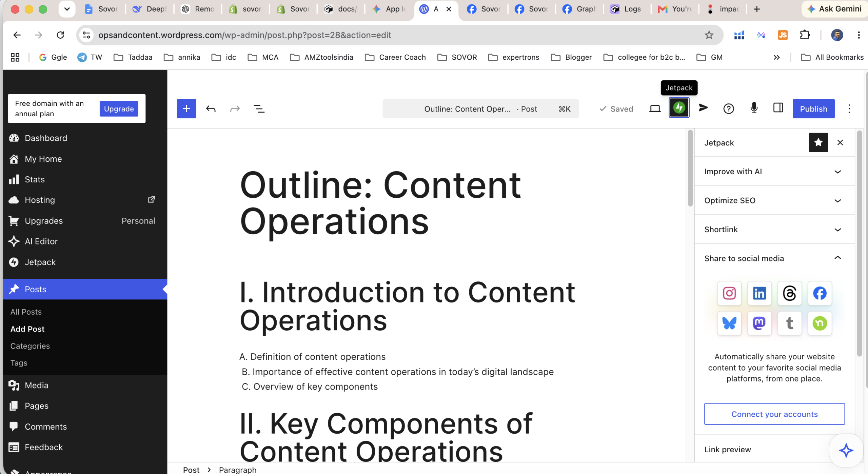The image size is (868, 474).
Task: Click the browser address bar URL
Action: (244, 35)
